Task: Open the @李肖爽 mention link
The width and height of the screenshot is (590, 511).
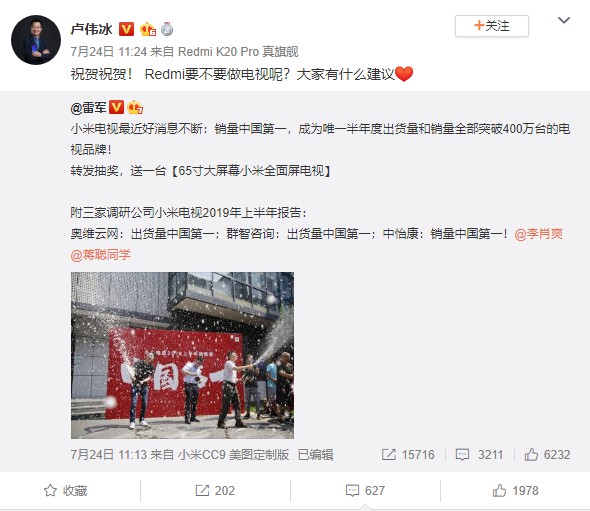Action: click(x=538, y=234)
